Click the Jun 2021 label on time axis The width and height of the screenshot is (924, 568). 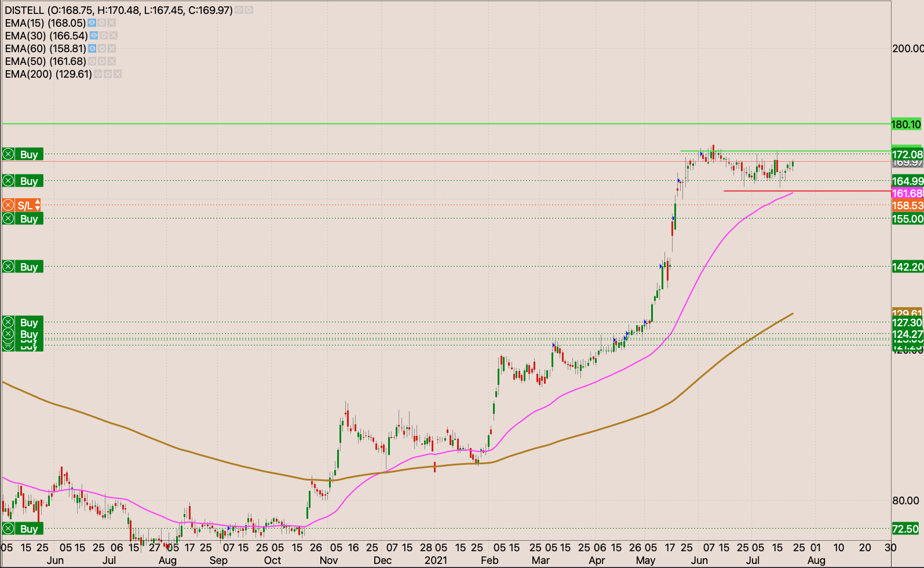[x=699, y=560]
